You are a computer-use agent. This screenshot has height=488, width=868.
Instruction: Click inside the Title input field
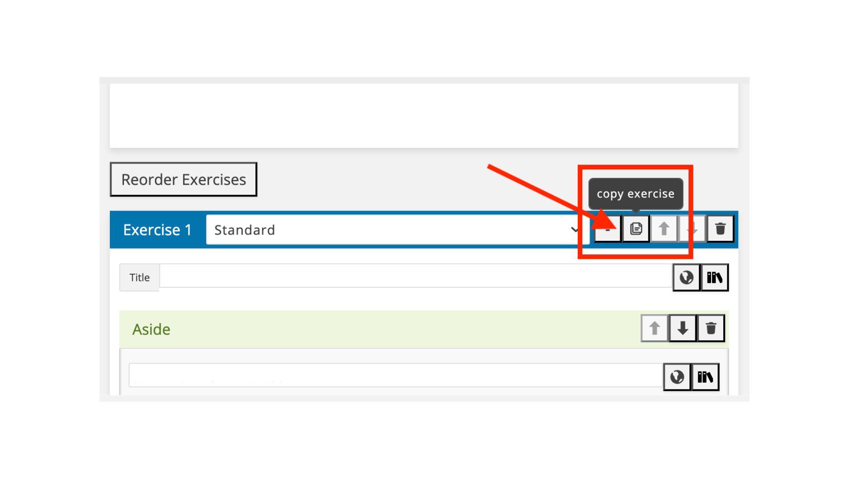[407, 277]
